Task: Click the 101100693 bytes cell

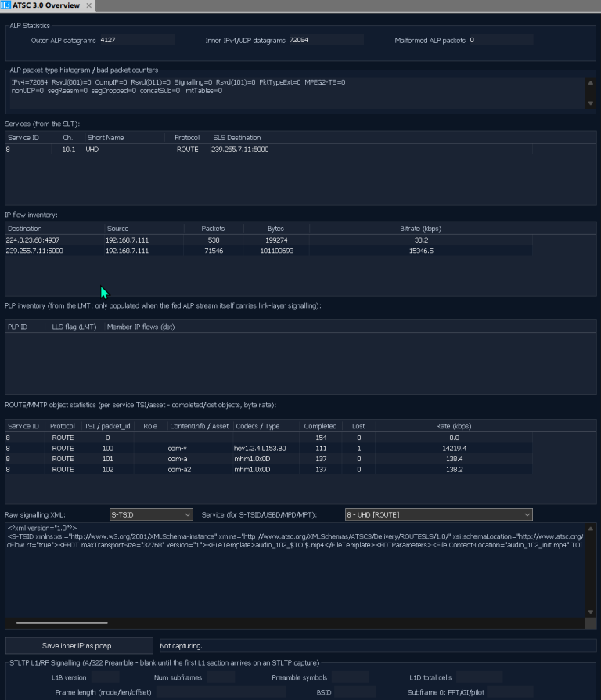Action: point(276,251)
